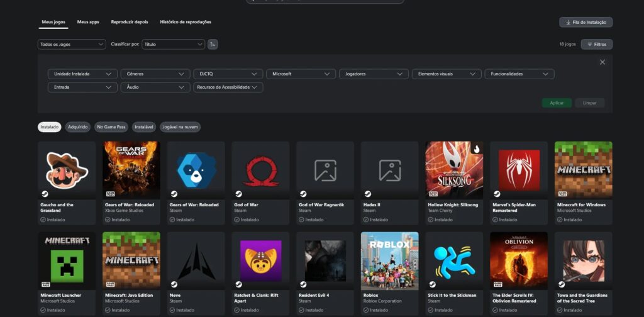Image resolution: width=644 pixels, height=317 pixels.
Task: Toggle the No Game Pass filter chip
Action: coord(111,127)
